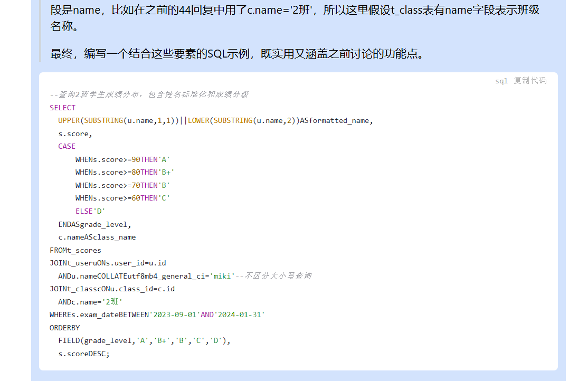Click the CASE keyword line
This screenshot has height=381, width=588.
tap(67, 147)
